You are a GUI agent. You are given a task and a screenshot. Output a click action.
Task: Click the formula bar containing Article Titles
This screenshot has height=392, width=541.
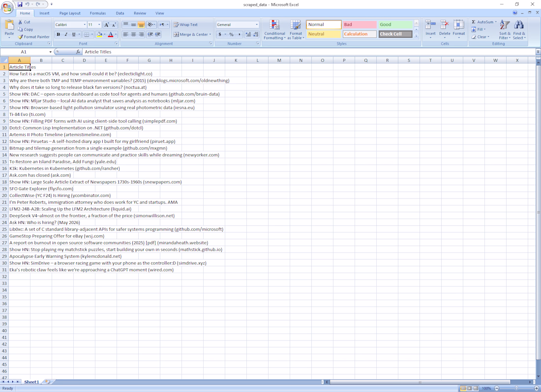(309, 52)
